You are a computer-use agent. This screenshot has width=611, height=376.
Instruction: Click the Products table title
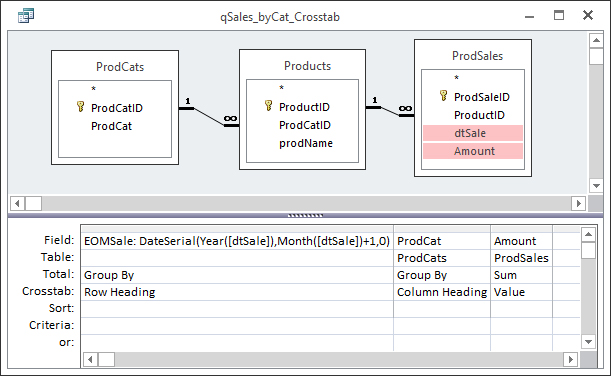click(307, 66)
